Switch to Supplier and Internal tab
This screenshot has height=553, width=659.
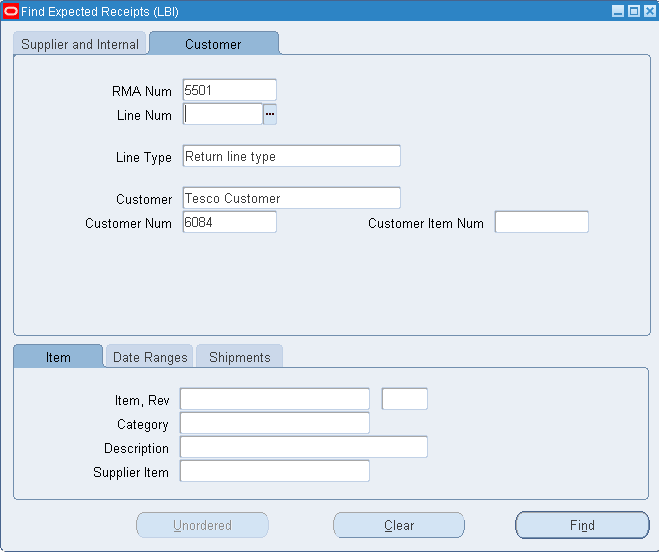click(x=80, y=44)
